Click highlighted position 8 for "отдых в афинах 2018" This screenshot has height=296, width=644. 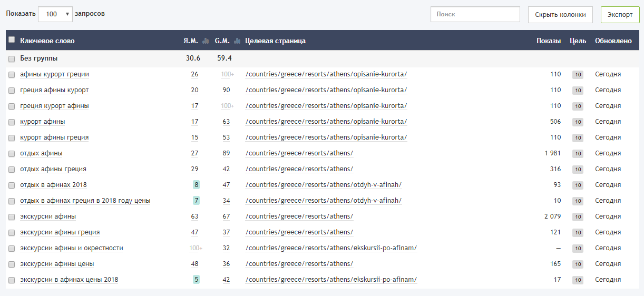click(x=196, y=185)
